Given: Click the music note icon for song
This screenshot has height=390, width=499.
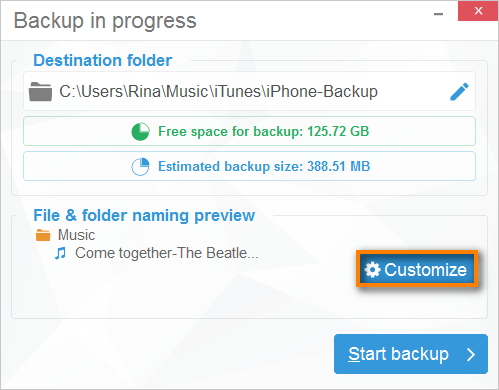Looking at the screenshot, I should click(x=60, y=253).
